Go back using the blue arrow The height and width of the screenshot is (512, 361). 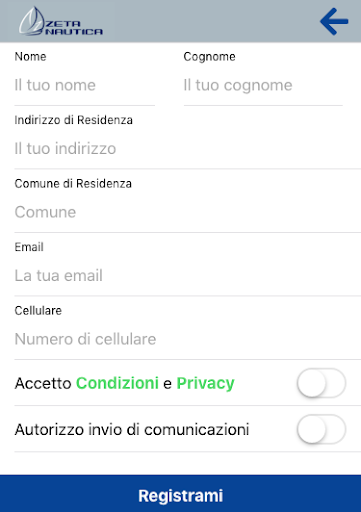click(x=334, y=22)
